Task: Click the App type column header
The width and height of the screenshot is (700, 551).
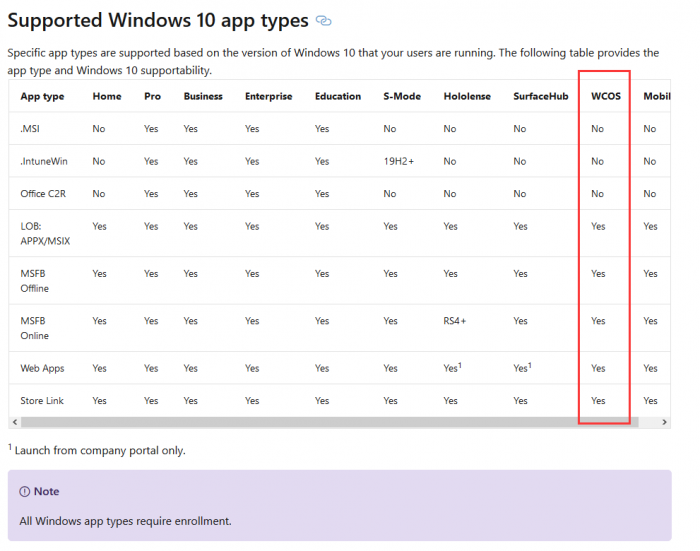Action: pos(42,96)
